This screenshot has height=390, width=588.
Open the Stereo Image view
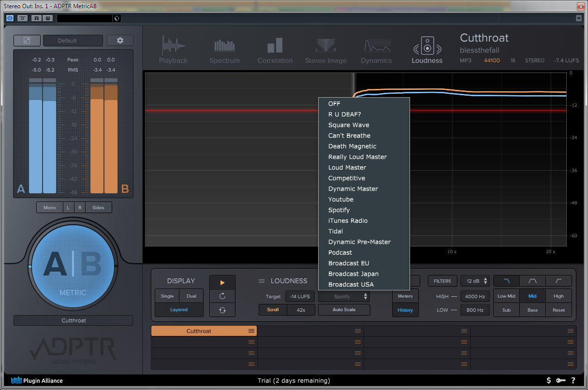click(x=325, y=50)
